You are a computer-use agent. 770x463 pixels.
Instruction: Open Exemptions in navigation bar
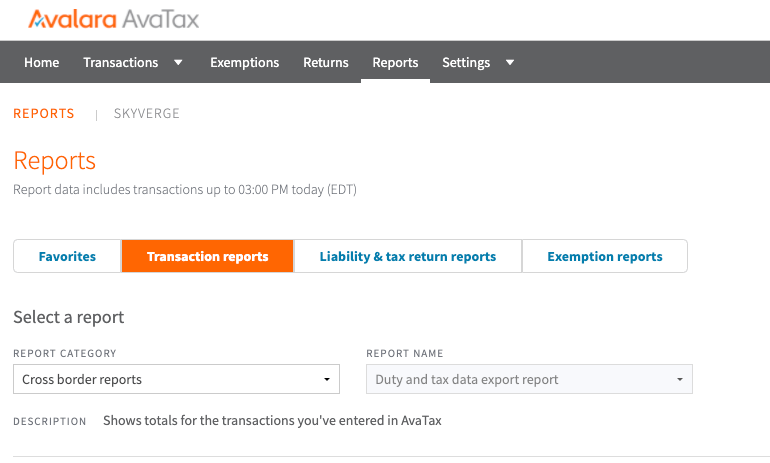(x=244, y=62)
